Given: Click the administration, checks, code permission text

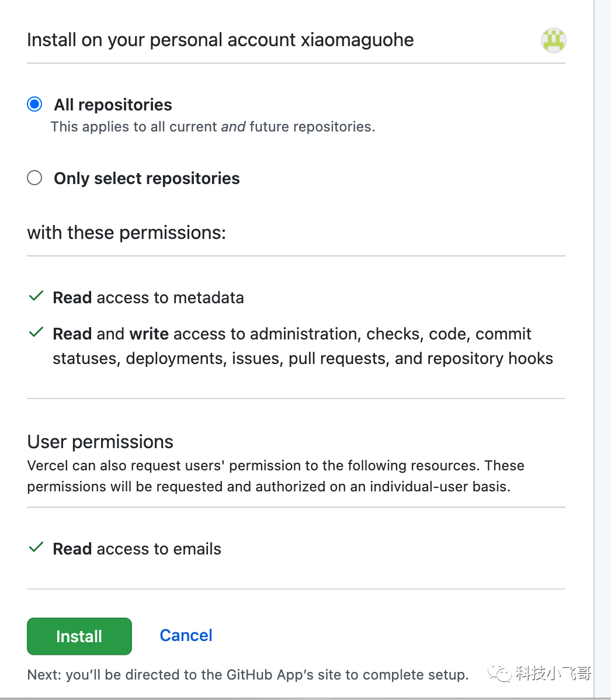Looking at the screenshot, I should (303, 346).
